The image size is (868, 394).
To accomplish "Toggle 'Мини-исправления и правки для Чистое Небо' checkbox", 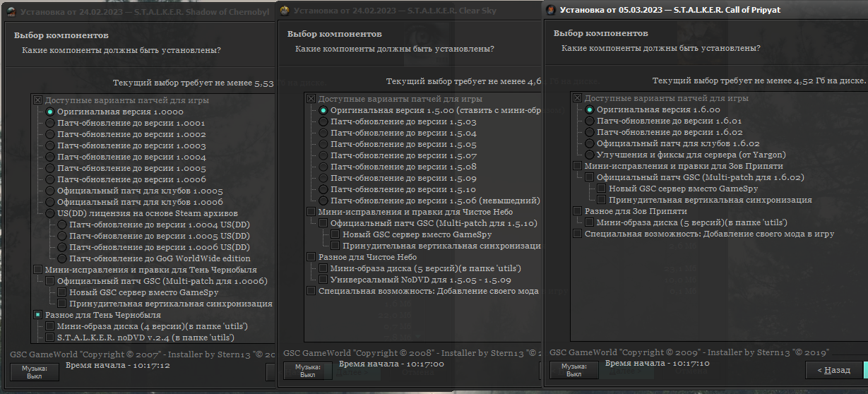I will pyautogui.click(x=311, y=212).
